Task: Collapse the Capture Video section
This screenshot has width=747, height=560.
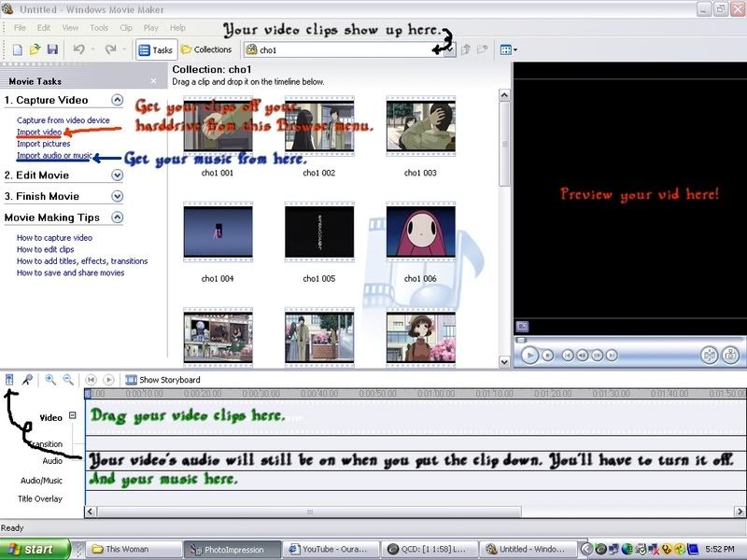Action: (x=118, y=100)
